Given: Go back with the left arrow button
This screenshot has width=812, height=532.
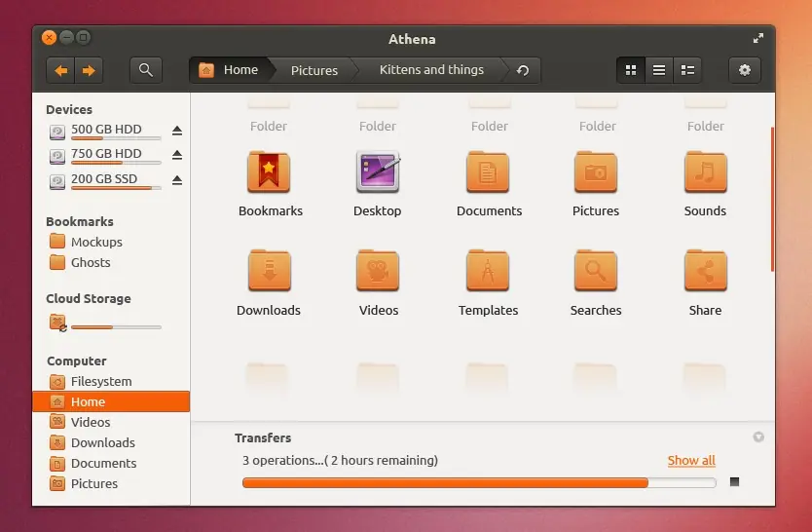Looking at the screenshot, I should click(x=61, y=70).
